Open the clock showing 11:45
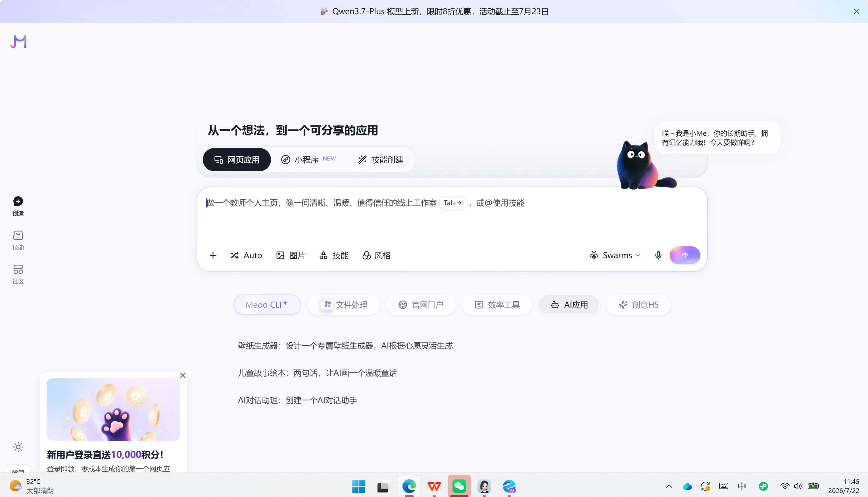This screenshot has width=868, height=497. pos(843,486)
